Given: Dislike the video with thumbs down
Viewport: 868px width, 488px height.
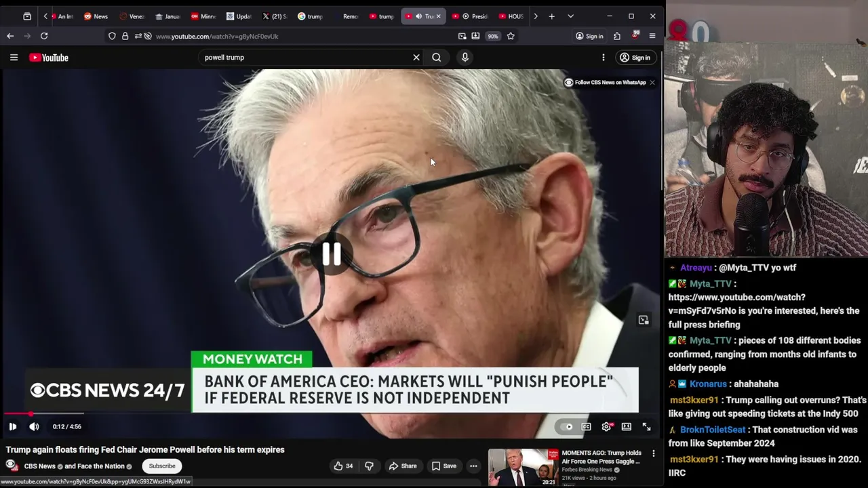Looking at the screenshot, I should point(369,466).
